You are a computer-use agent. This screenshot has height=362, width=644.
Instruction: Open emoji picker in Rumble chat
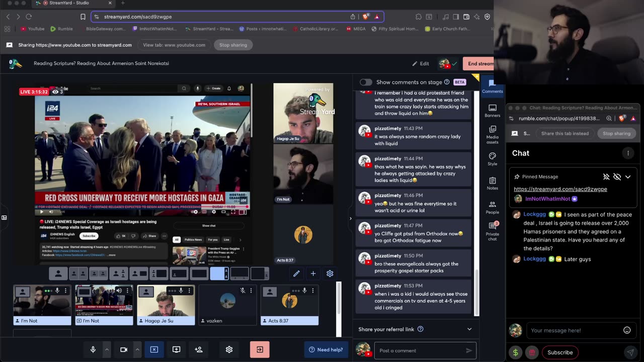627,330
